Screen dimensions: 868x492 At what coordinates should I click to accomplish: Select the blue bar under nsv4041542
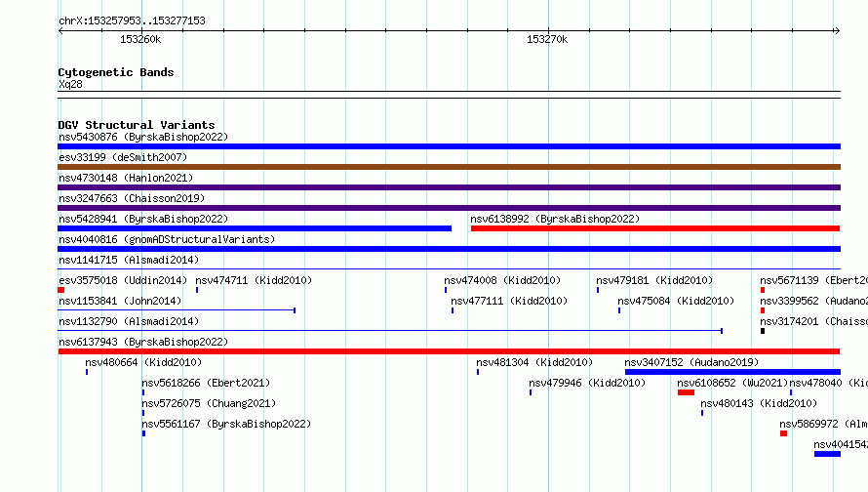(828, 454)
